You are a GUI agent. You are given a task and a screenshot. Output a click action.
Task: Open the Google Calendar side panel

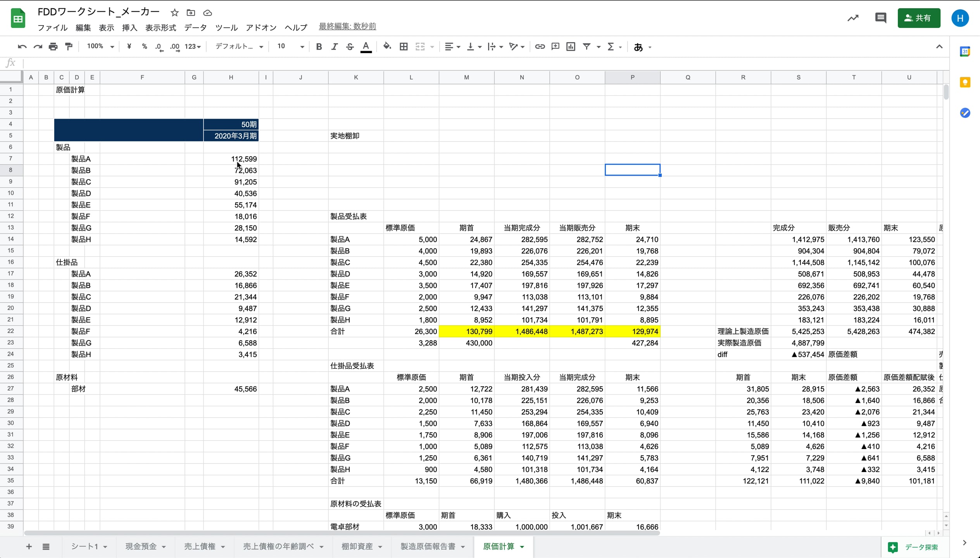pyautogui.click(x=965, y=52)
